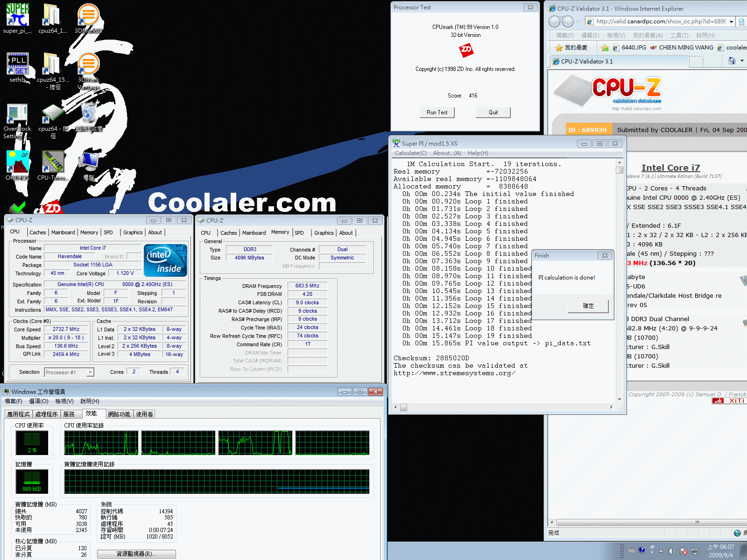Open the SPD tab in right CPU-Z window

[x=299, y=233]
